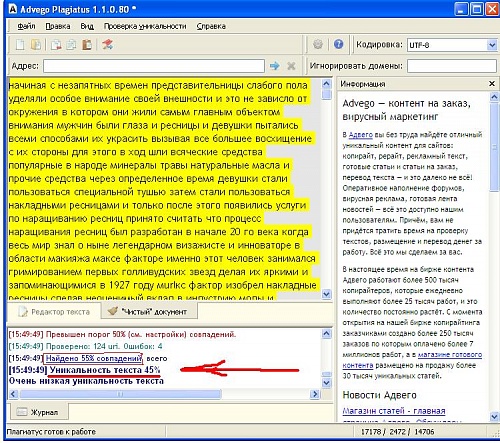Click the log horizontal scroll left arrow

click(x=14, y=394)
